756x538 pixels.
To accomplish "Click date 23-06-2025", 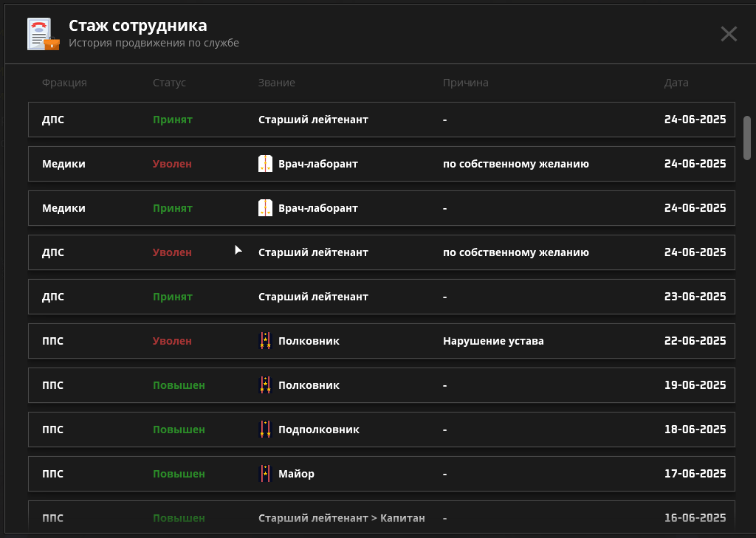I will click(x=695, y=297).
